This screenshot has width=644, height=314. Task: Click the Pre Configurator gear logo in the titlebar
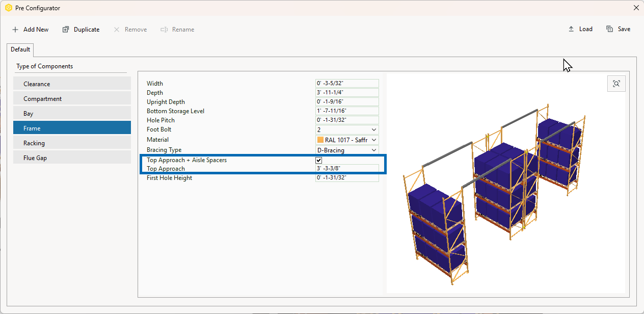8,8
